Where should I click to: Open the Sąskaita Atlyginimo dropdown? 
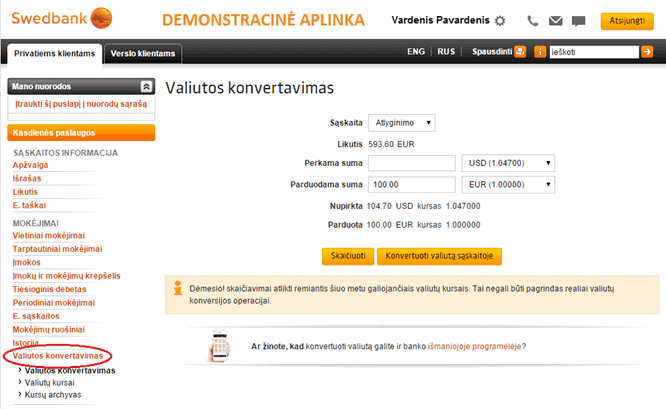[x=402, y=123]
